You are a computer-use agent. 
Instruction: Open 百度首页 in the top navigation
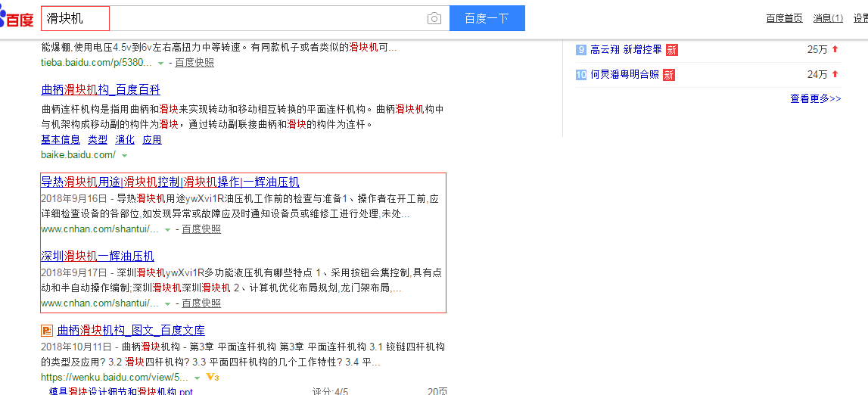pyautogui.click(x=784, y=18)
